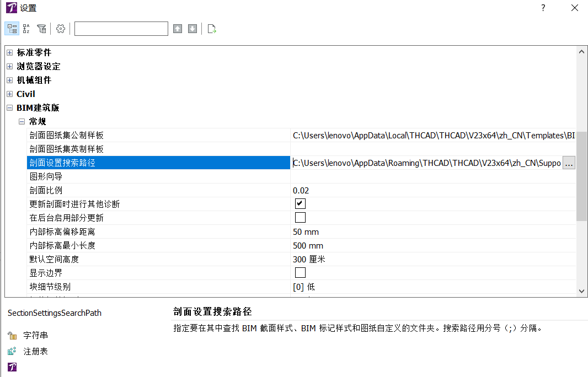The image size is (588, 377).
Task: Expand the 标准零件 category
Action: tap(10, 52)
